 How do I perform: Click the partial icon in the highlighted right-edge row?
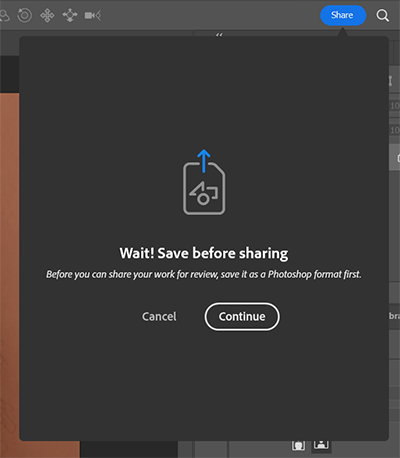[398, 158]
